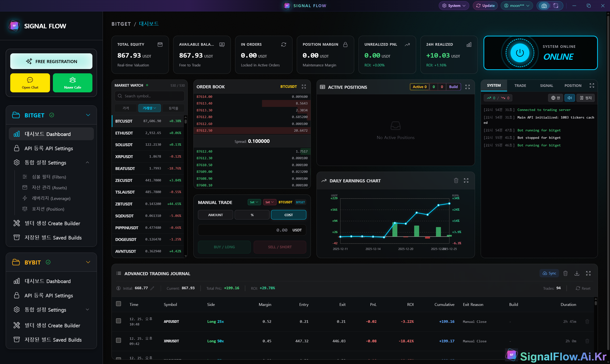Click the screenshot camera icon in title bar
610x364 pixels.
pyautogui.click(x=544, y=6)
